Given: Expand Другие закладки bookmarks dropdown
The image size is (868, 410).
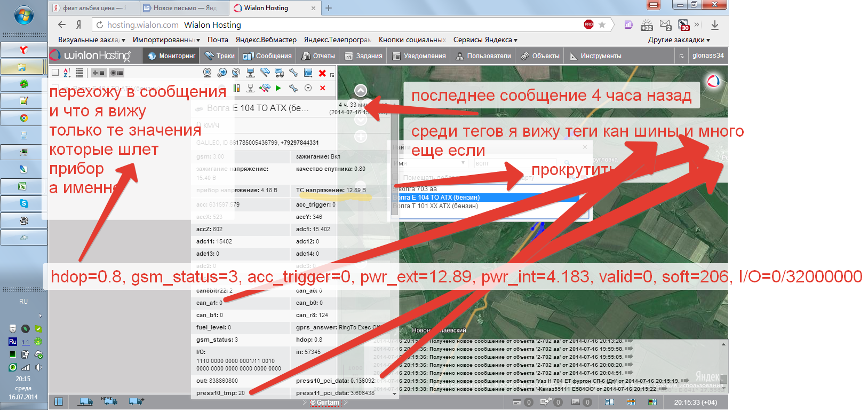Looking at the screenshot, I should pyautogui.click(x=679, y=40).
